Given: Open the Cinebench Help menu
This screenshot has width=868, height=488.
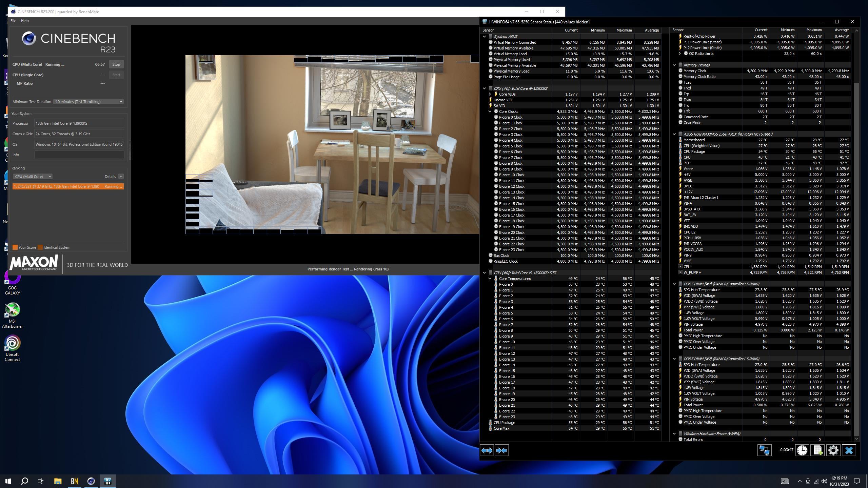Looking at the screenshot, I should pos(25,21).
